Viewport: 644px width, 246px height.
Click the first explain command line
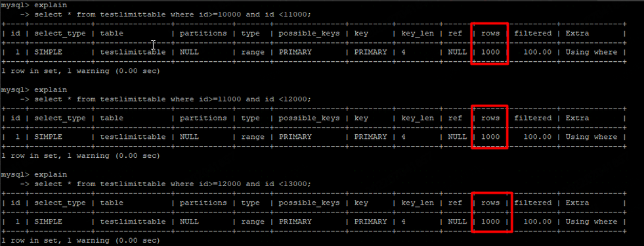(33, 5)
